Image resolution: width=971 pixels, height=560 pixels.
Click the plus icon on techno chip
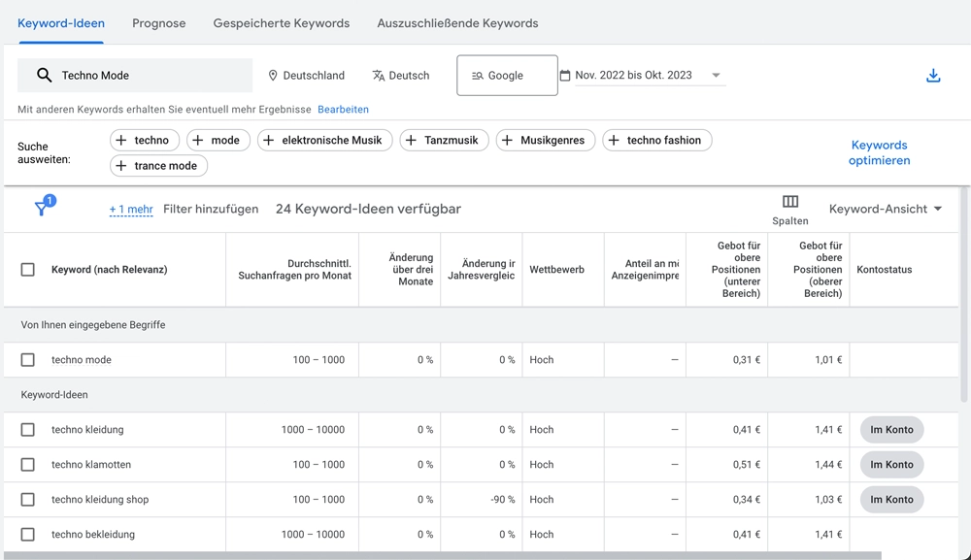click(121, 141)
